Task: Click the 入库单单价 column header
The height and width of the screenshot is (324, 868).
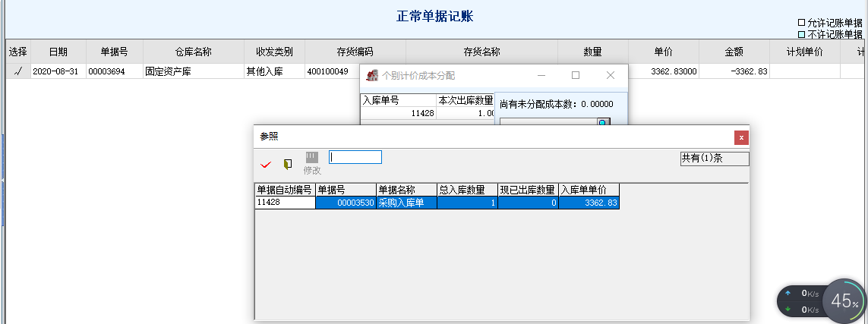Action: tap(589, 190)
